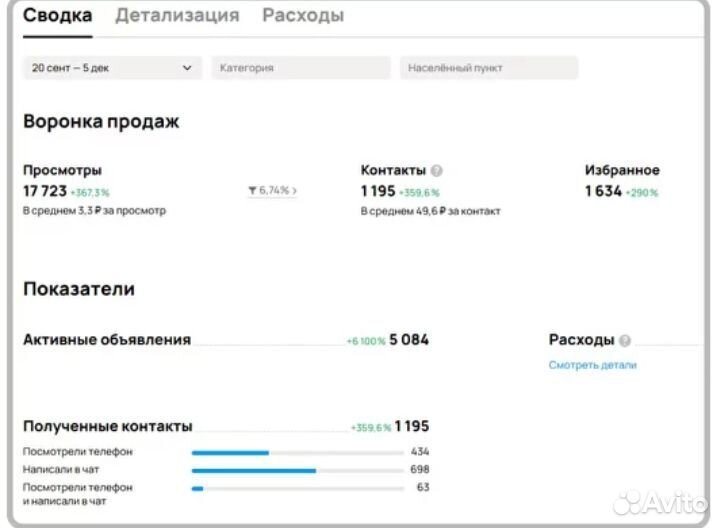Click the chevron arrow in date range selector
The image size is (720, 528).
(x=187, y=68)
